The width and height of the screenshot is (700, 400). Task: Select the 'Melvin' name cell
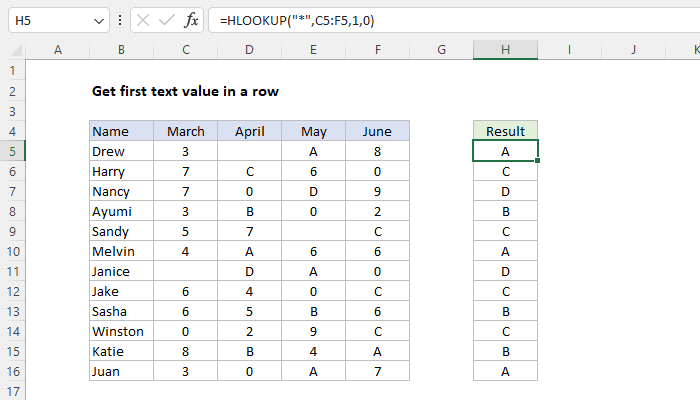(x=121, y=251)
